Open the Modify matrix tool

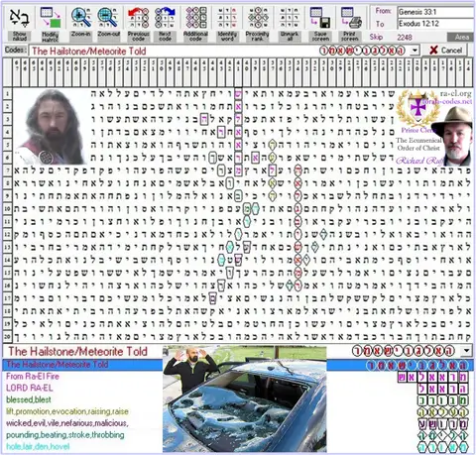(x=51, y=18)
